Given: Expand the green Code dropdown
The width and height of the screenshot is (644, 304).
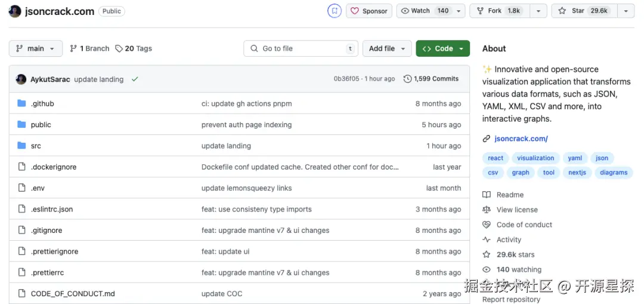Looking at the screenshot, I should pos(442,48).
